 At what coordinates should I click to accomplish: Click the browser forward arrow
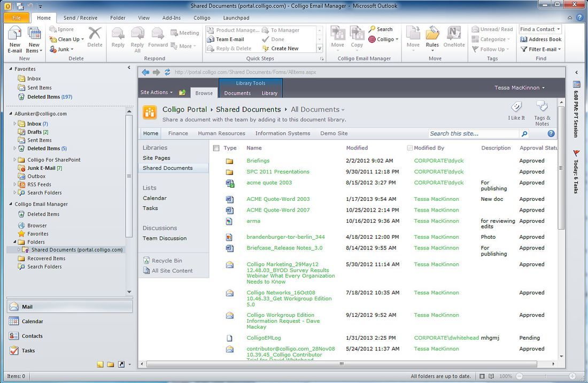[x=157, y=72]
